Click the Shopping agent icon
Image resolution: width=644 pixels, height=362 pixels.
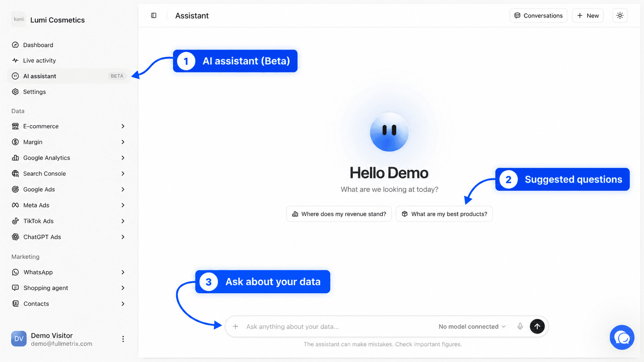pyautogui.click(x=15, y=288)
